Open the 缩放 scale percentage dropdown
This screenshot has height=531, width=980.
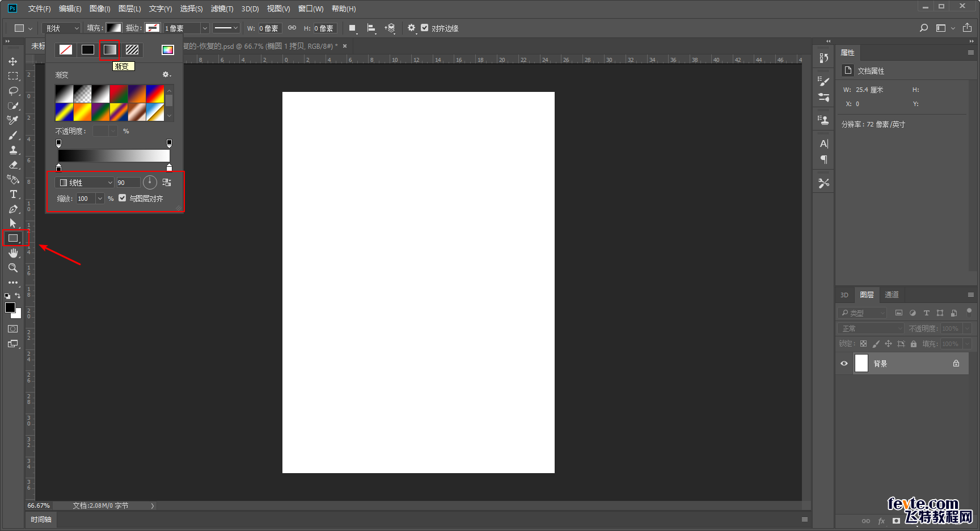pyautogui.click(x=100, y=199)
